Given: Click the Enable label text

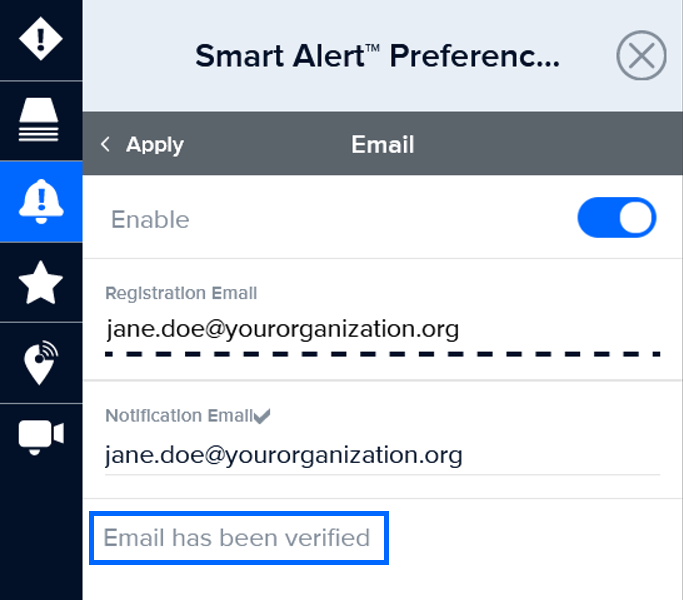Looking at the screenshot, I should [150, 220].
